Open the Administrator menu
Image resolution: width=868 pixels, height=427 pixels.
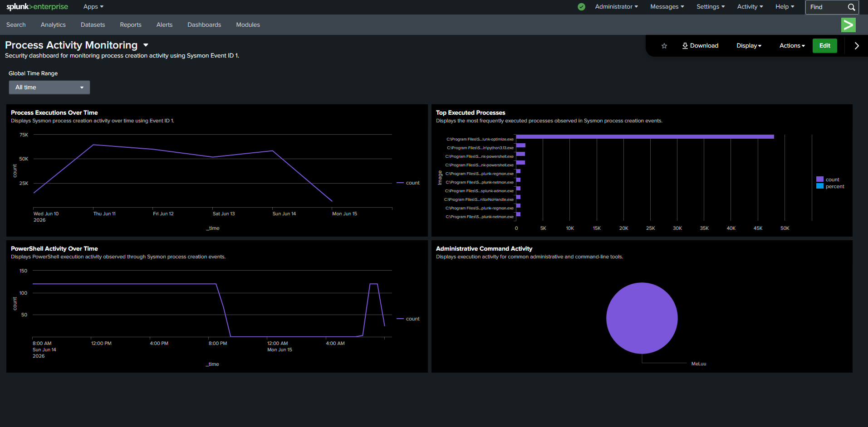pyautogui.click(x=616, y=7)
